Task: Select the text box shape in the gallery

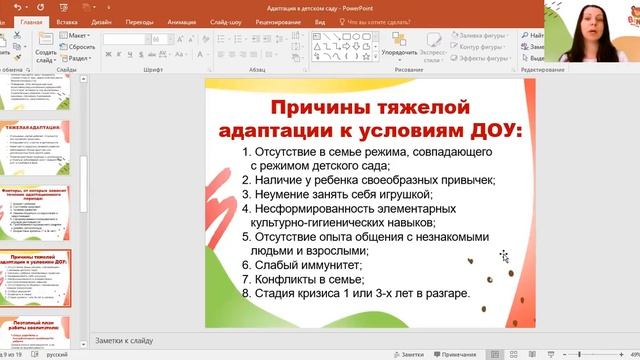Action: 317,37
